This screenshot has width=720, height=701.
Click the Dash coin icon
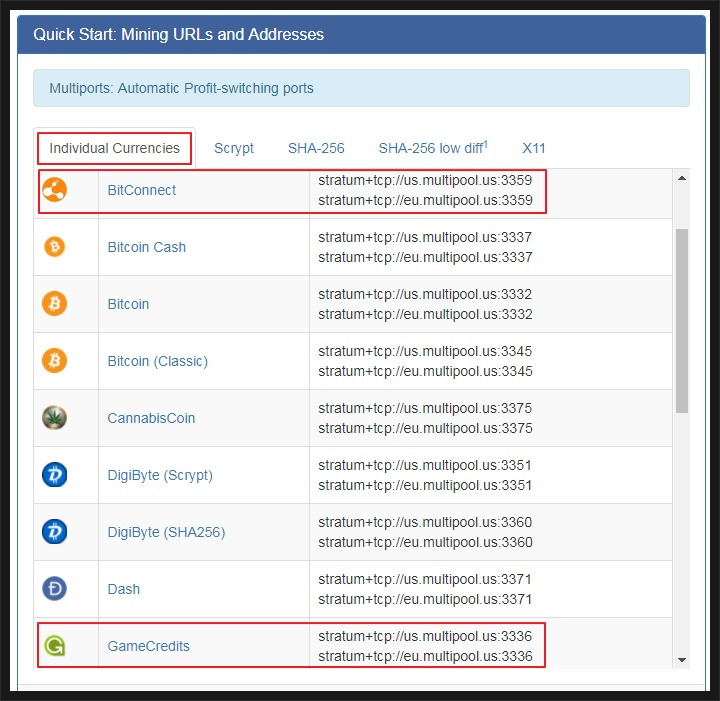pyautogui.click(x=55, y=589)
